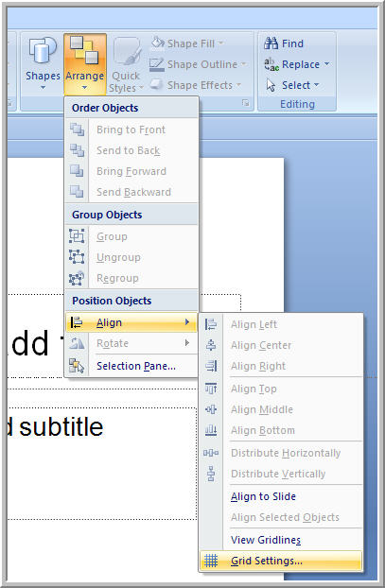385x588 pixels.
Task: Click the slide title placeholder text
Action: pyautogui.click(x=36, y=343)
